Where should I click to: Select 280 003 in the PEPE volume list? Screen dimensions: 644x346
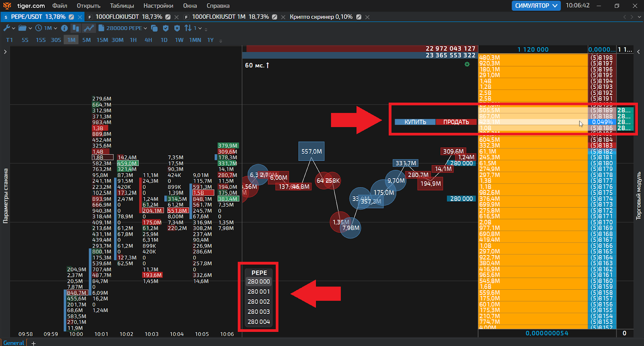tap(259, 312)
